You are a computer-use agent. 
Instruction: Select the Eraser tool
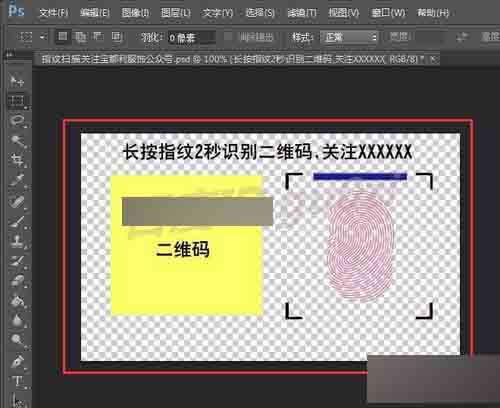coord(17,281)
